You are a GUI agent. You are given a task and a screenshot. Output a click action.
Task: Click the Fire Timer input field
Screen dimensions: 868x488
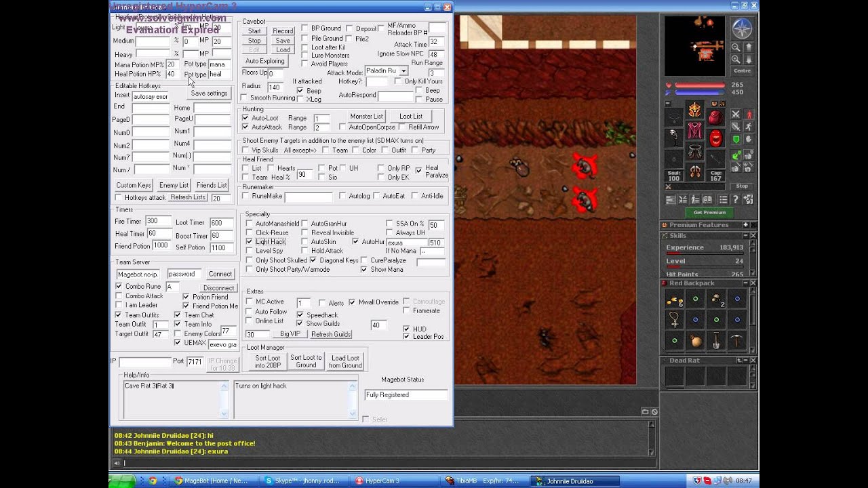[159, 221]
